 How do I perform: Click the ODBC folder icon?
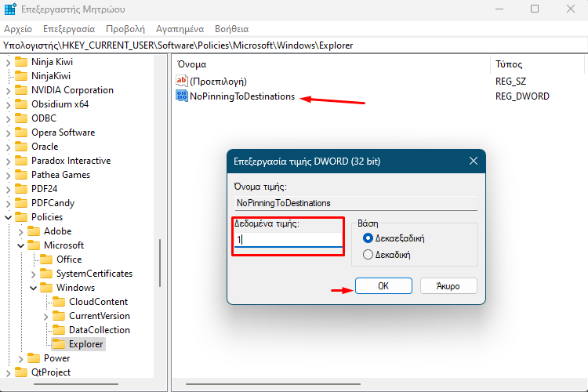click(21, 118)
